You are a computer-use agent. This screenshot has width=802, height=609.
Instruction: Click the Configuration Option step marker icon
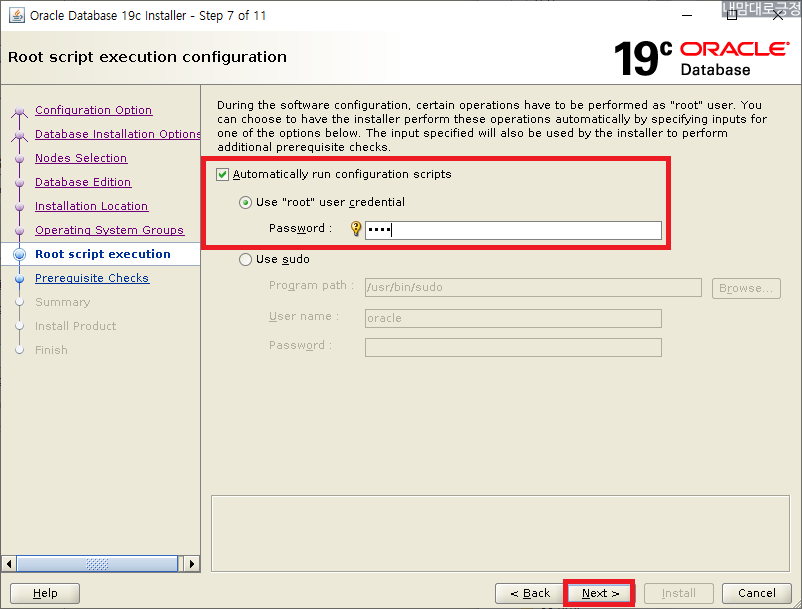point(19,111)
